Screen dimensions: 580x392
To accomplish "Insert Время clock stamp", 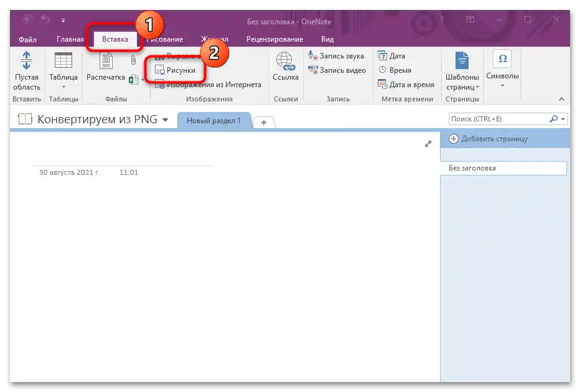I will tap(395, 70).
